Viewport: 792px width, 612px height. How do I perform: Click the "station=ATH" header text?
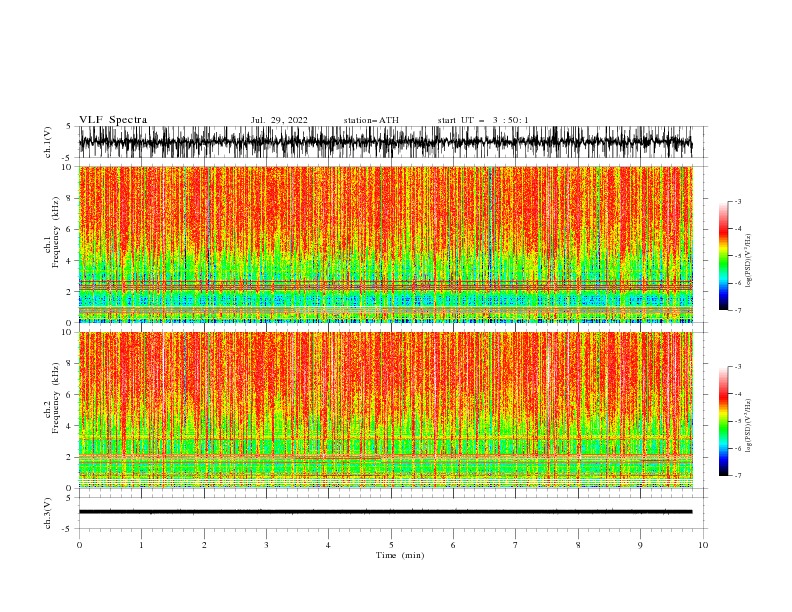371,120
